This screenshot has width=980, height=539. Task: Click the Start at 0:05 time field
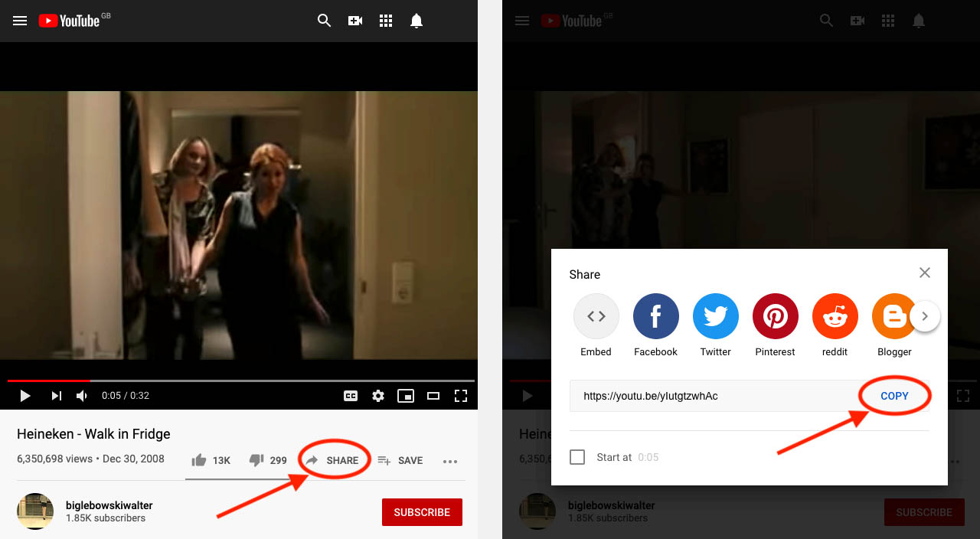[648, 457]
